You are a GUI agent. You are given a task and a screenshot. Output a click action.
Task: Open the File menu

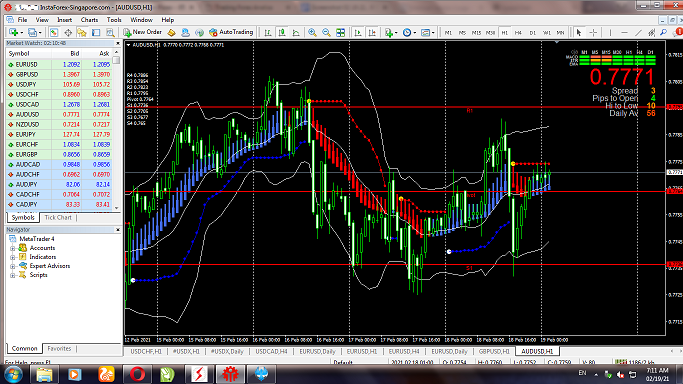click(x=22, y=20)
